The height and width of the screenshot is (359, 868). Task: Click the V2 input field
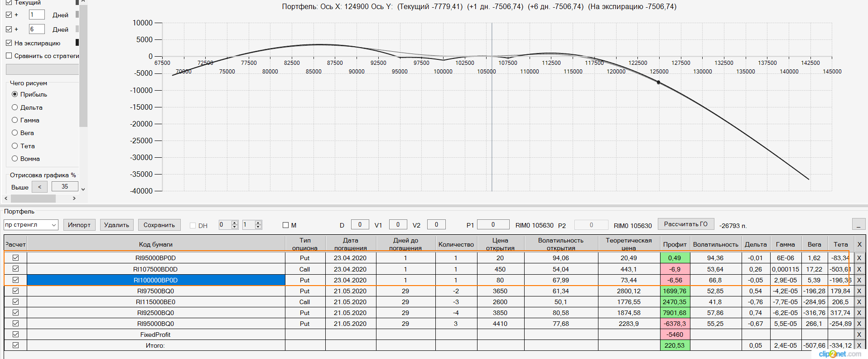pyautogui.click(x=436, y=225)
